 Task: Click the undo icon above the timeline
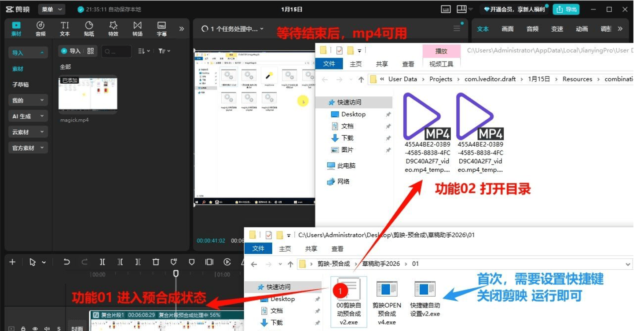pyautogui.click(x=66, y=261)
